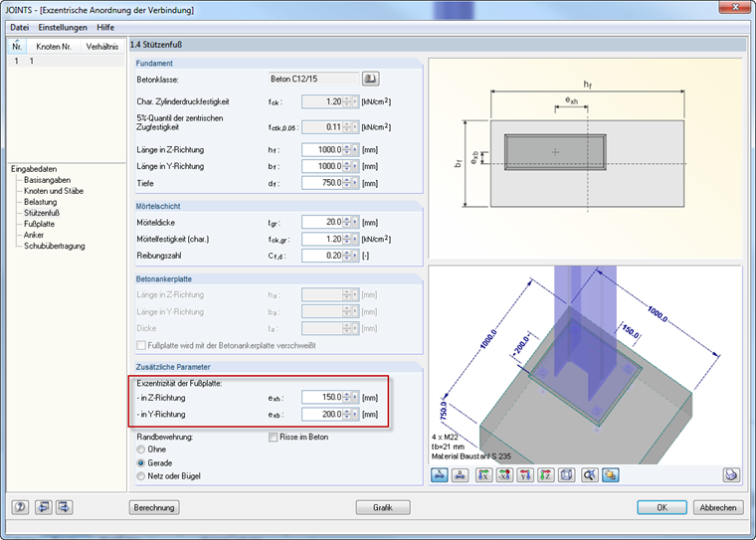Select Knoten und Stäbe in the tree
Viewport: 756px width, 540px height.
pos(54,191)
